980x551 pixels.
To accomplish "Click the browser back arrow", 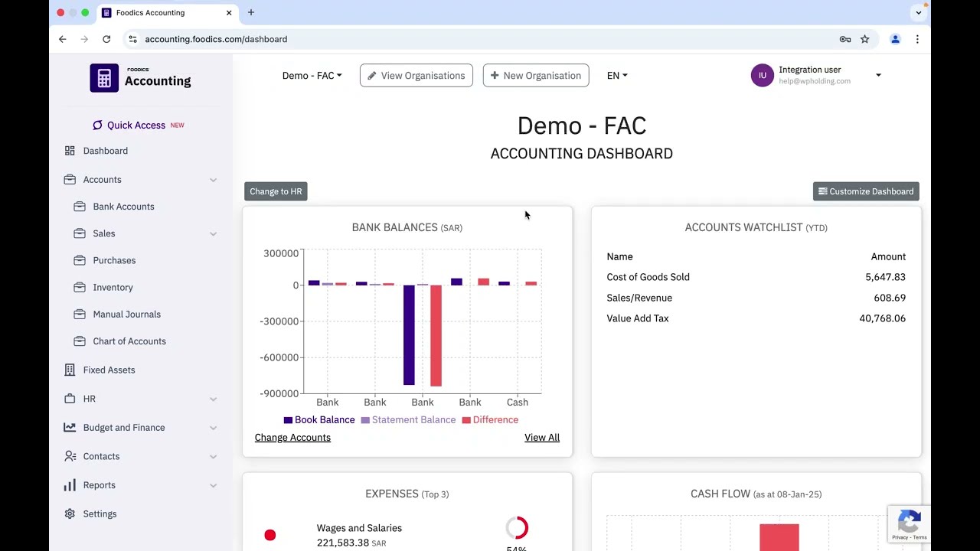I will click(x=63, y=39).
